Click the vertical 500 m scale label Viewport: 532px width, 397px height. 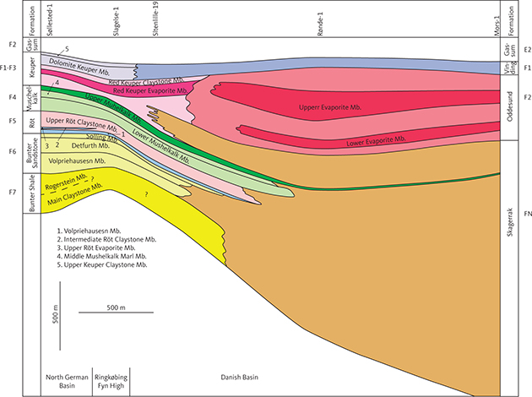click(x=56, y=314)
